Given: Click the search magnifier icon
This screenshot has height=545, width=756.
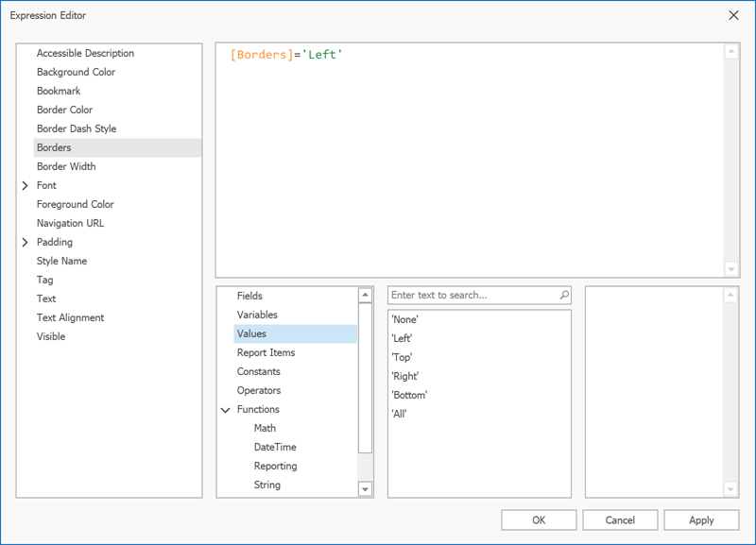Looking at the screenshot, I should point(564,296).
